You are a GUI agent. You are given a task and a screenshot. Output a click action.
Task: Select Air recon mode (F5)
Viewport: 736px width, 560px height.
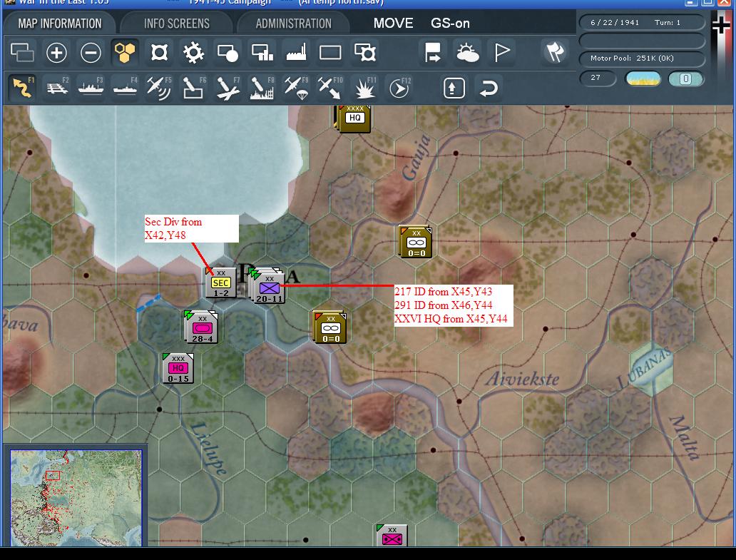159,88
